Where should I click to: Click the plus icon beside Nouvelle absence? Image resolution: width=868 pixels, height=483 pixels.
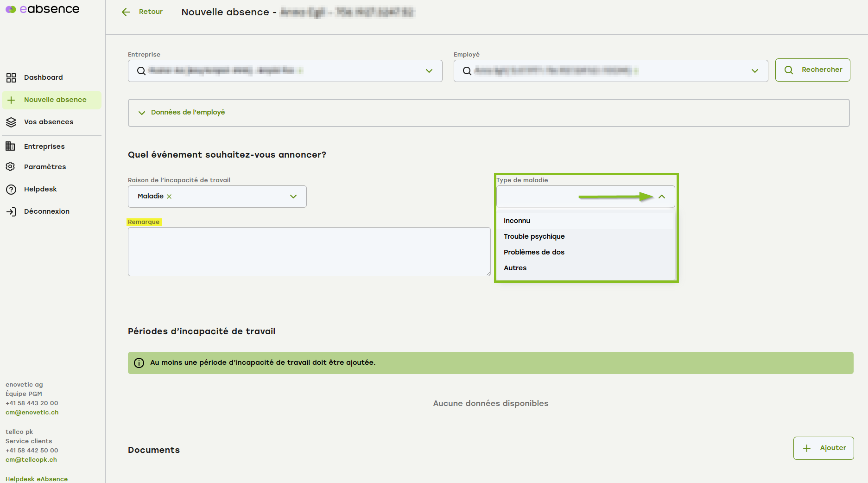coord(11,100)
